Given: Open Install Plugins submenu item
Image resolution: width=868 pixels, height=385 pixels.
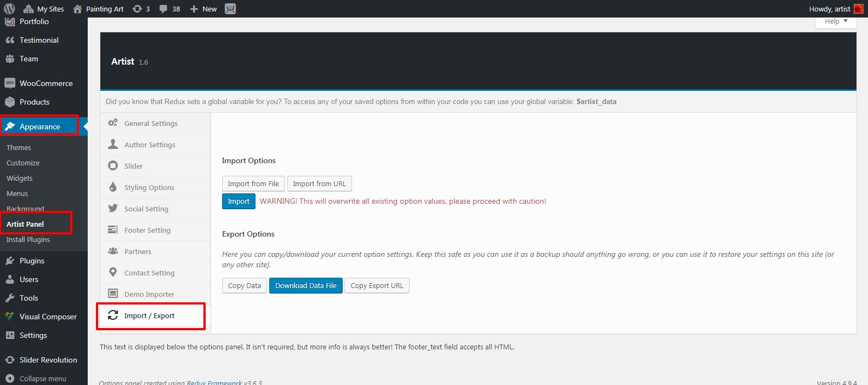Looking at the screenshot, I should pos(28,239).
